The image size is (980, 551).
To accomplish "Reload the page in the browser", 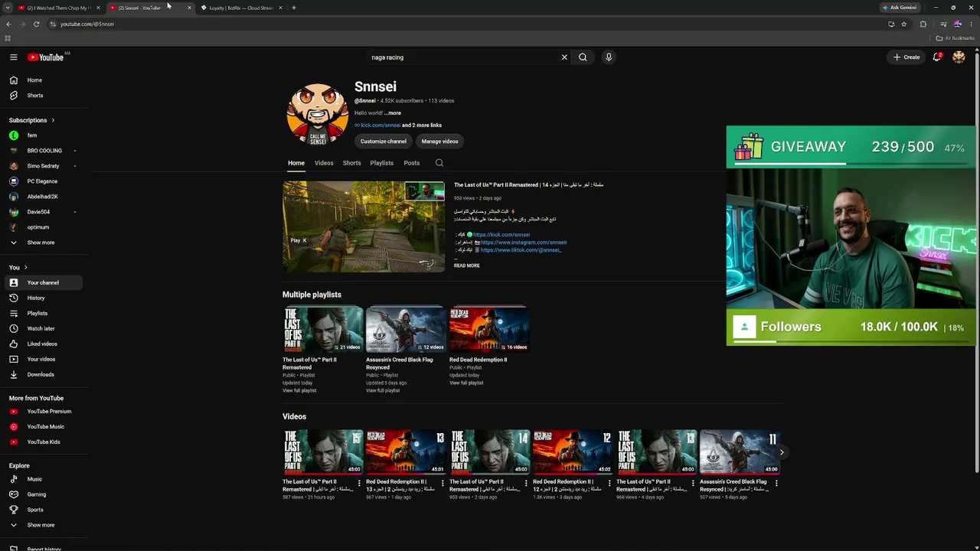I will point(36,24).
